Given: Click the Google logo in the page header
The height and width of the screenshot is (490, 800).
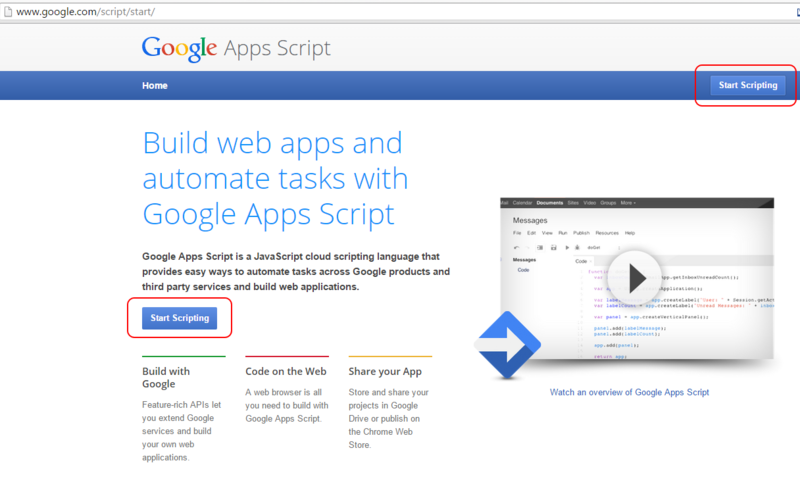Looking at the screenshot, I should point(179,48).
